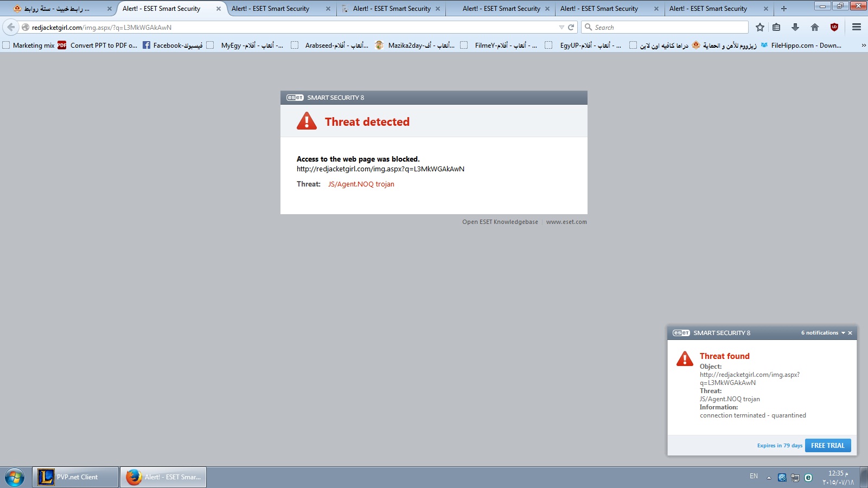The image size is (868, 488).
Task: Open the MyEgy bookmark
Action: pyautogui.click(x=245, y=45)
